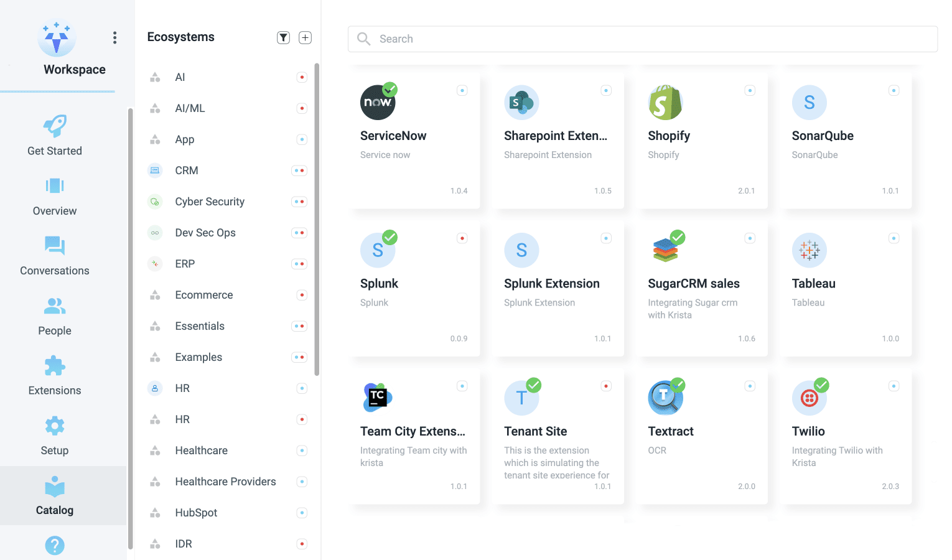The image size is (952, 560).
Task: Switch to the Catalog section
Action: tap(55, 496)
